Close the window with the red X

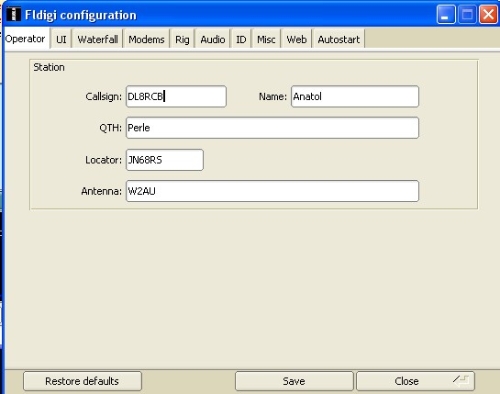488,15
